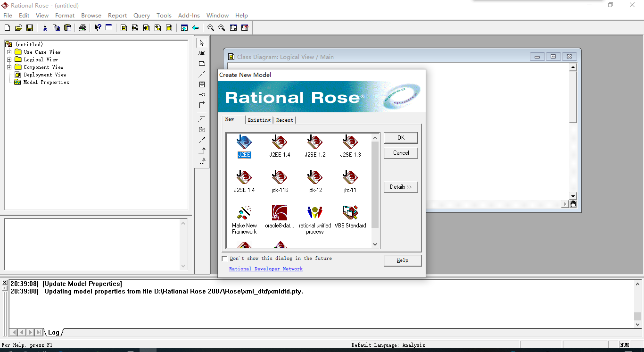This screenshot has width=644, height=352.
Task: Select the Package tool in the toolbox
Action: pos(202,129)
